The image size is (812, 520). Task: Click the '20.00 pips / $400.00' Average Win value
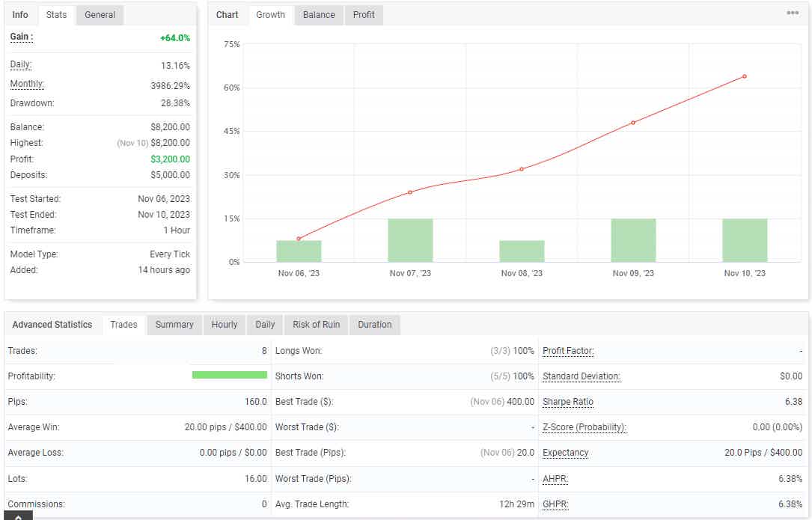coord(226,427)
